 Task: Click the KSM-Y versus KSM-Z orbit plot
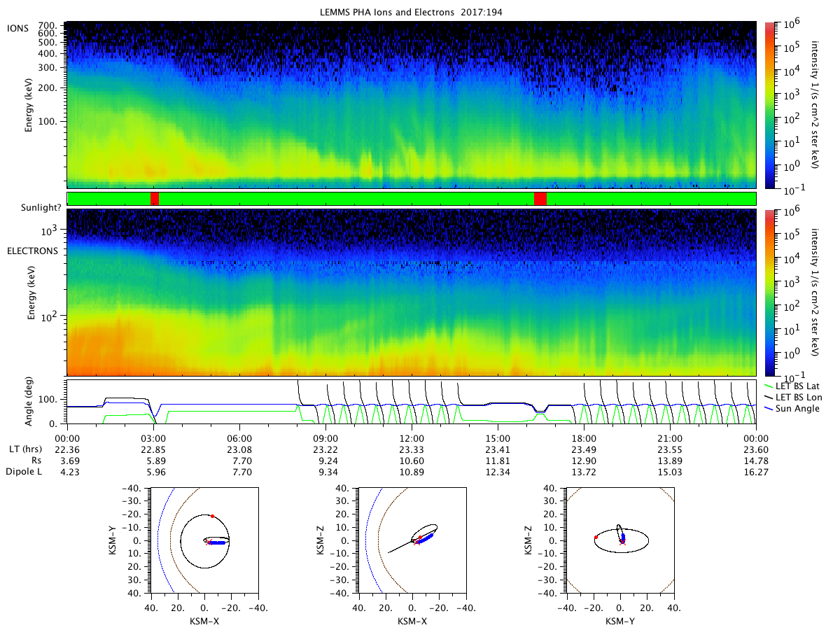coord(619,540)
